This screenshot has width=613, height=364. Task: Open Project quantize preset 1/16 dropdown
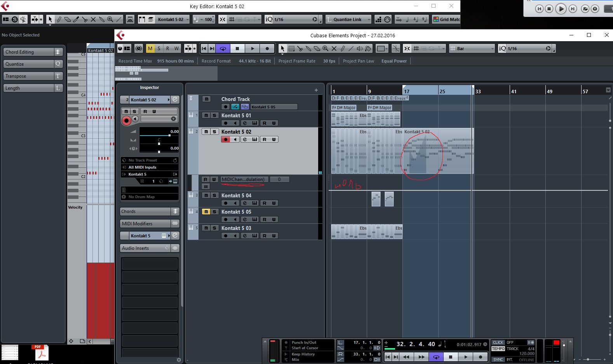click(x=526, y=49)
